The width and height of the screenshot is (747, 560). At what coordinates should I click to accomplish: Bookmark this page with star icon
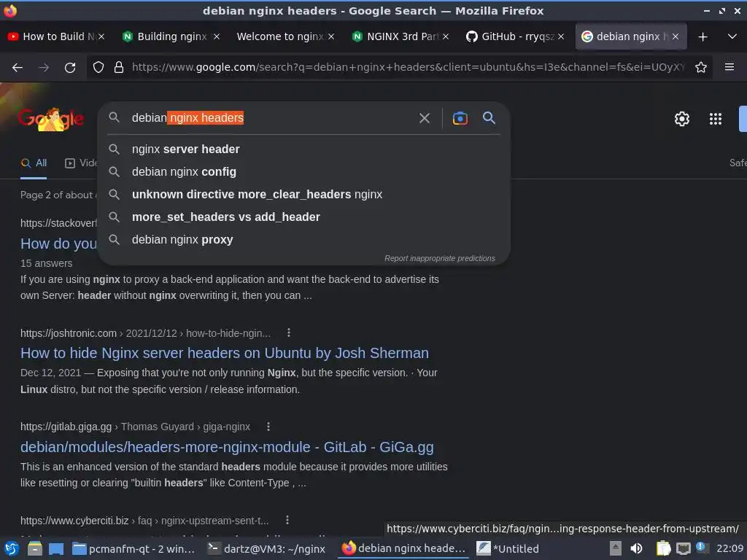pos(701,68)
